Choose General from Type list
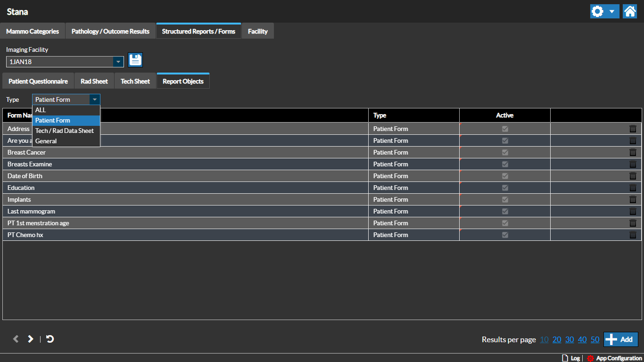Viewport: 644px width, 362px height. 46,141
